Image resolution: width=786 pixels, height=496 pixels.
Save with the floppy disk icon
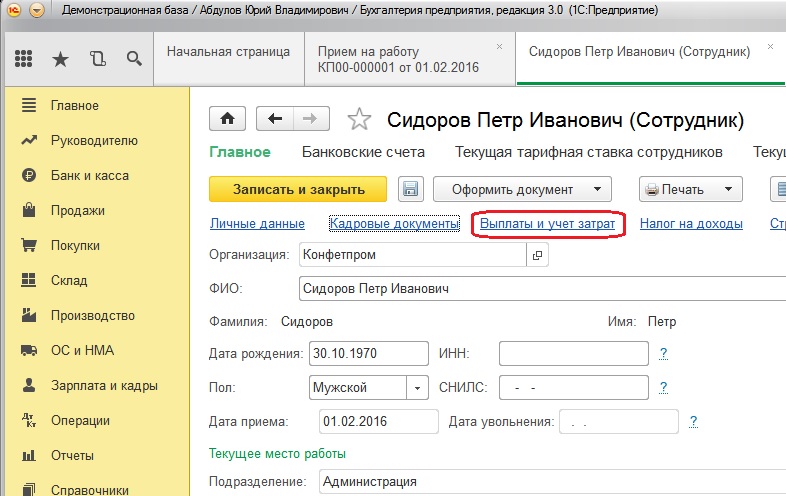[x=410, y=189]
